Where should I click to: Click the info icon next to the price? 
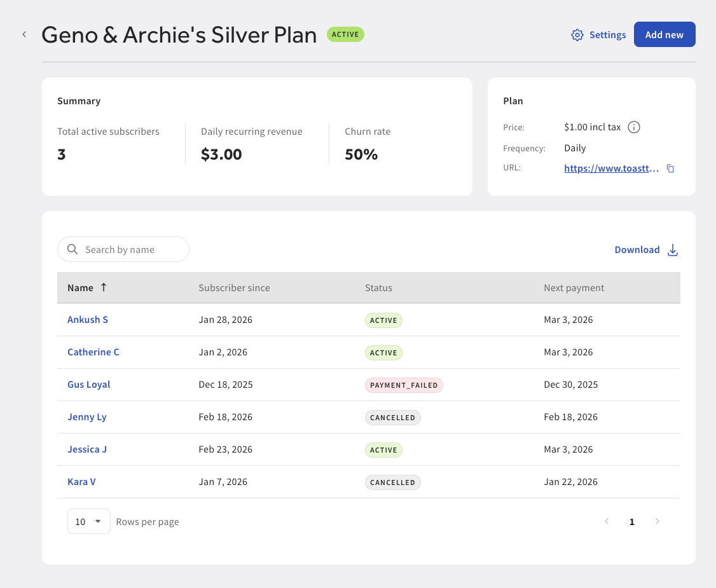pyautogui.click(x=634, y=127)
